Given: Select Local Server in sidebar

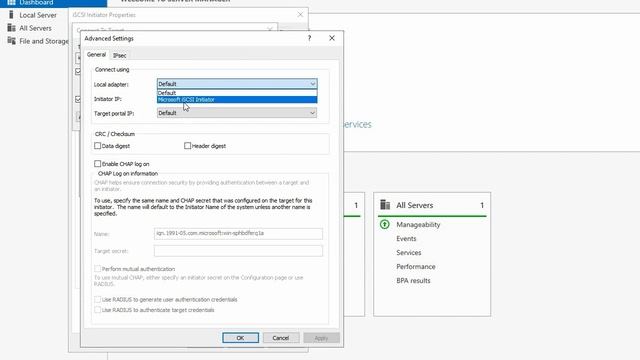Looking at the screenshot, I should point(38,15).
